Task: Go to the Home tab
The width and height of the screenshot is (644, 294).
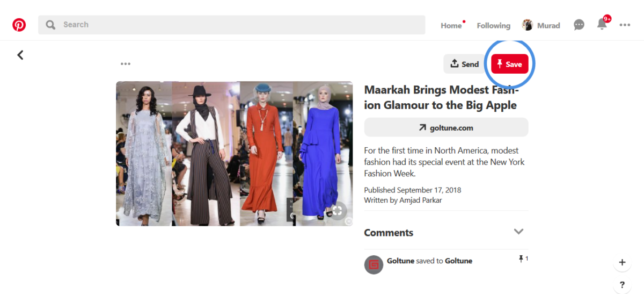Action: click(451, 25)
